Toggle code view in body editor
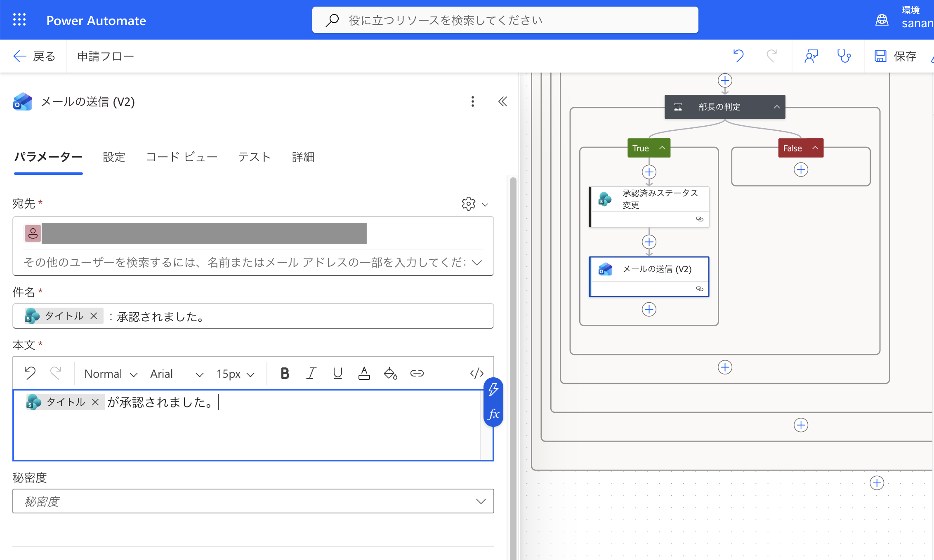The height and width of the screenshot is (560, 934). point(477,373)
